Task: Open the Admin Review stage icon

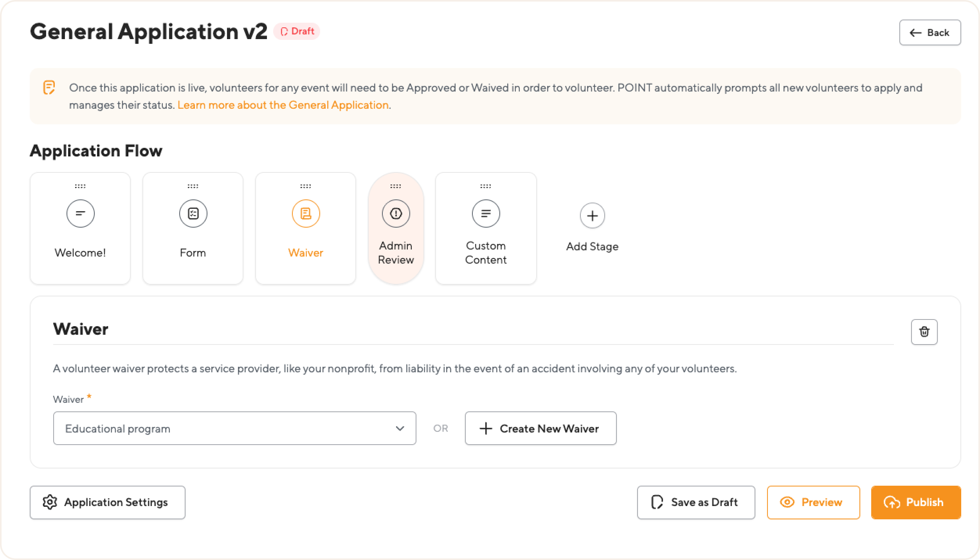Action: (x=396, y=214)
